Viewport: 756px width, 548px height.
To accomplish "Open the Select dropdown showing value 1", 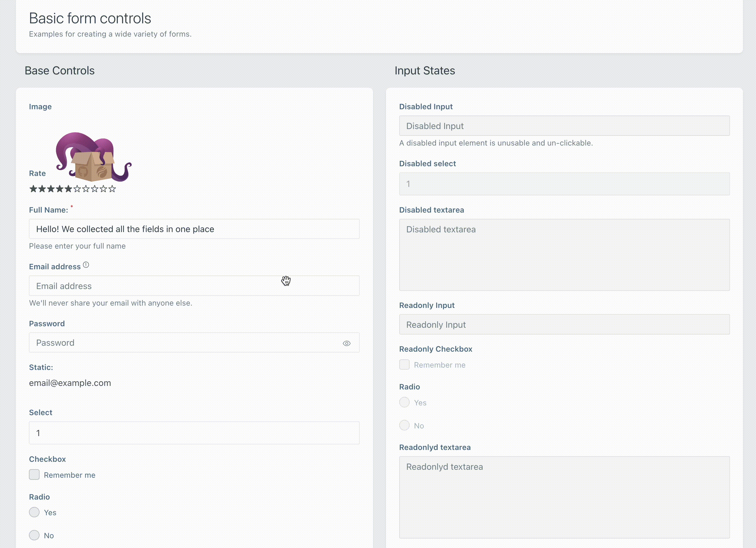I will (x=194, y=433).
